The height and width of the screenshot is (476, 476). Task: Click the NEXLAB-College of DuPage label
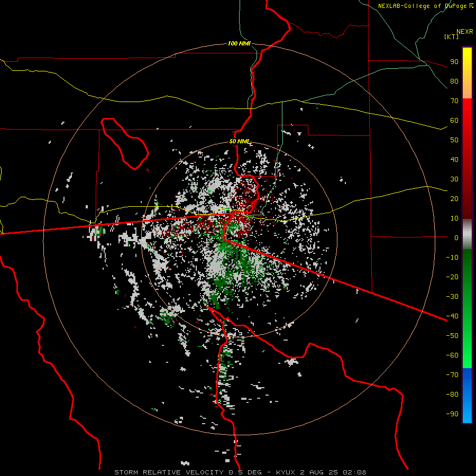(426, 6)
